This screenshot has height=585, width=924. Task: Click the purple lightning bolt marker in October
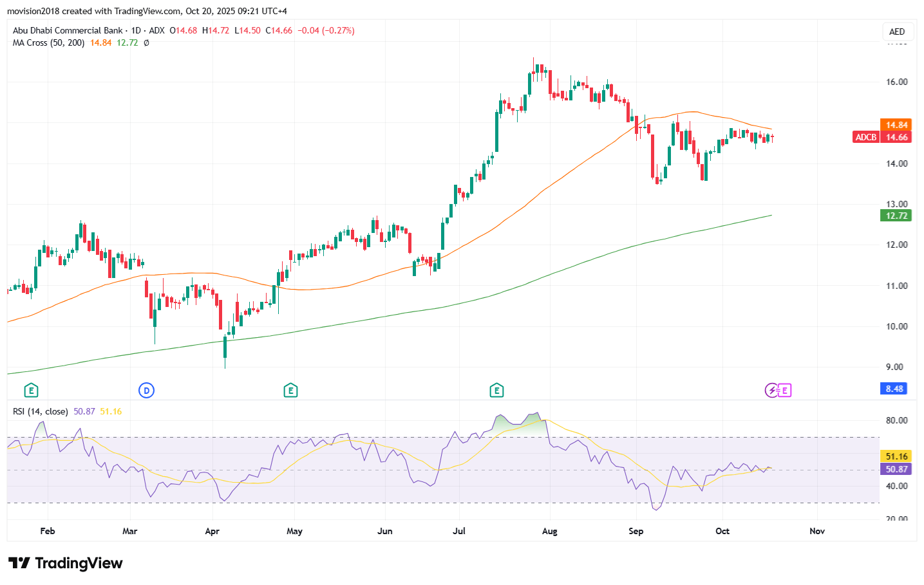click(x=771, y=390)
